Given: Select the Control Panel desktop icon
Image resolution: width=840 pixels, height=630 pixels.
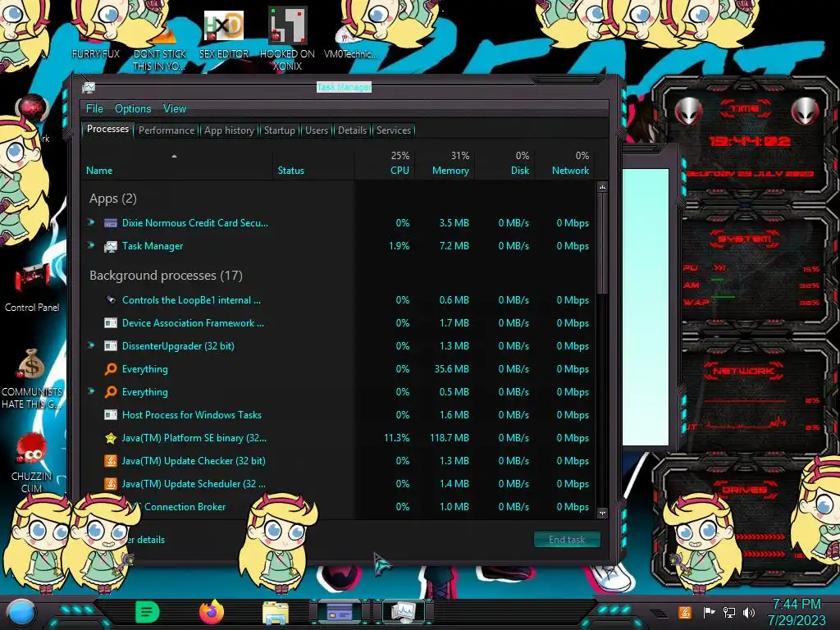Looking at the screenshot, I should click(32, 288).
